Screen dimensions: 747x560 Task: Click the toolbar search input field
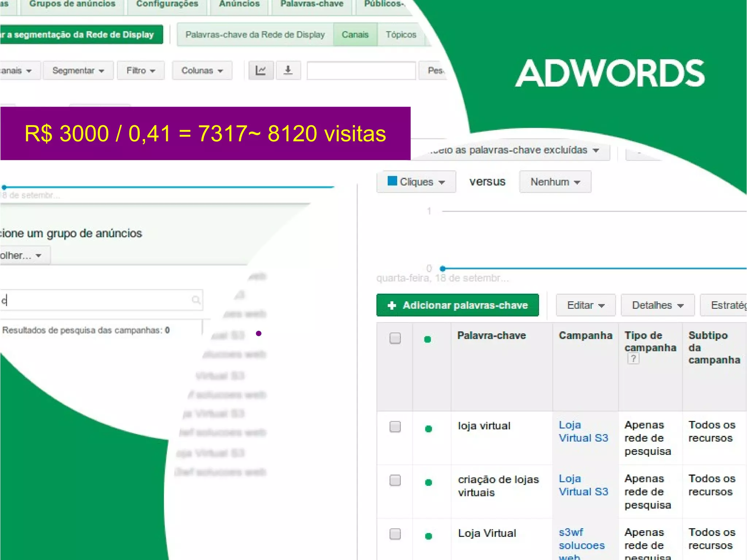pyautogui.click(x=361, y=70)
